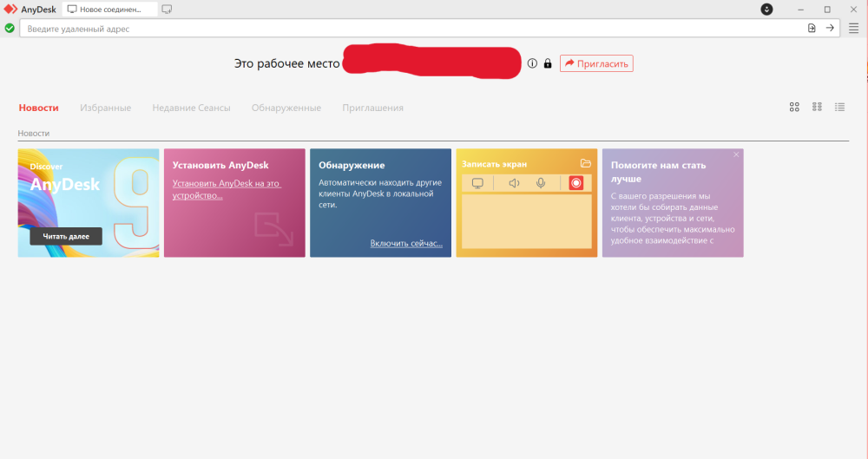Open recordings folder icon on Записать экран card
The image size is (868, 459).
(586, 163)
